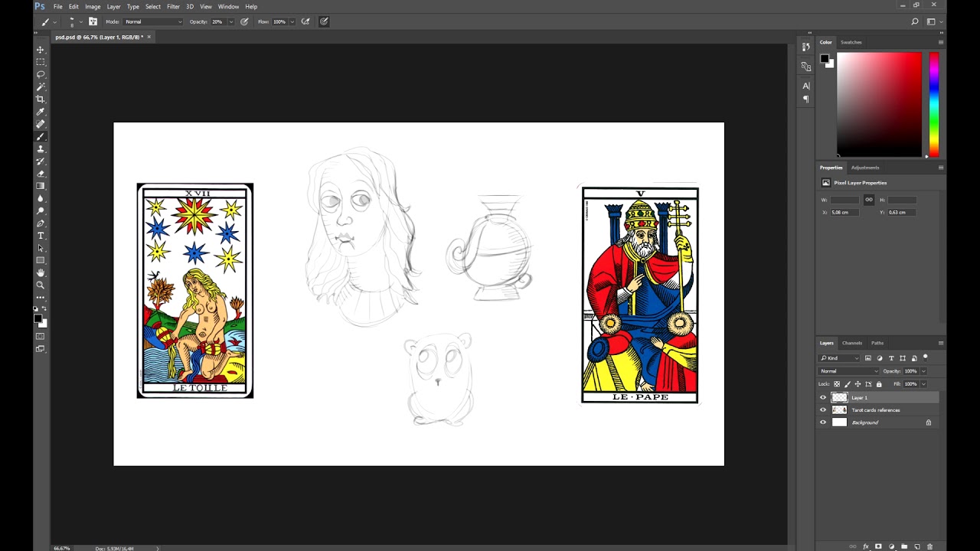980x551 pixels.
Task: Choose the Lasso tool
Action: click(41, 74)
